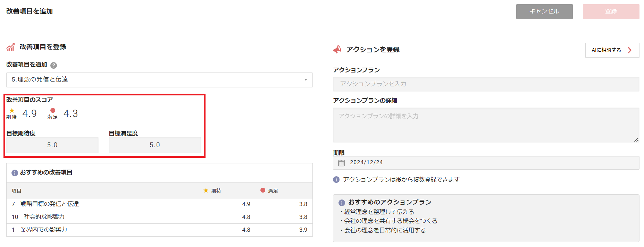The image size is (644, 247).
Task: Click the 満足 column header text
Action: pyautogui.click(x=273, y=191)
